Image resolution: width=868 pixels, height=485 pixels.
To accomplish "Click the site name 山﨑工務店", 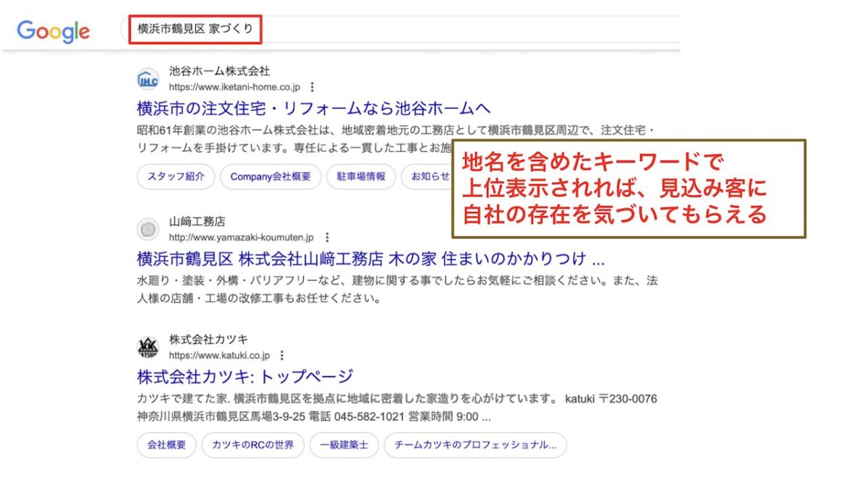I will [x=197, y=222].
